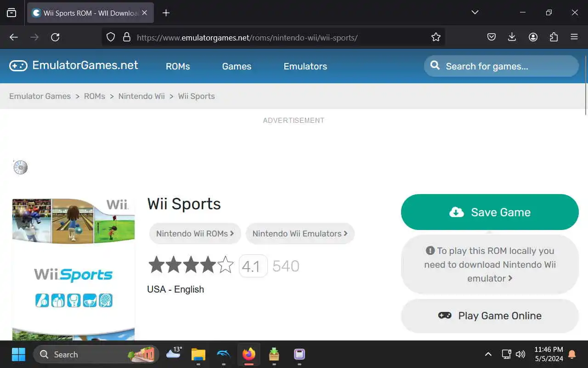Go back to previous page
The image size is (588, 368).
coord(14,37)
